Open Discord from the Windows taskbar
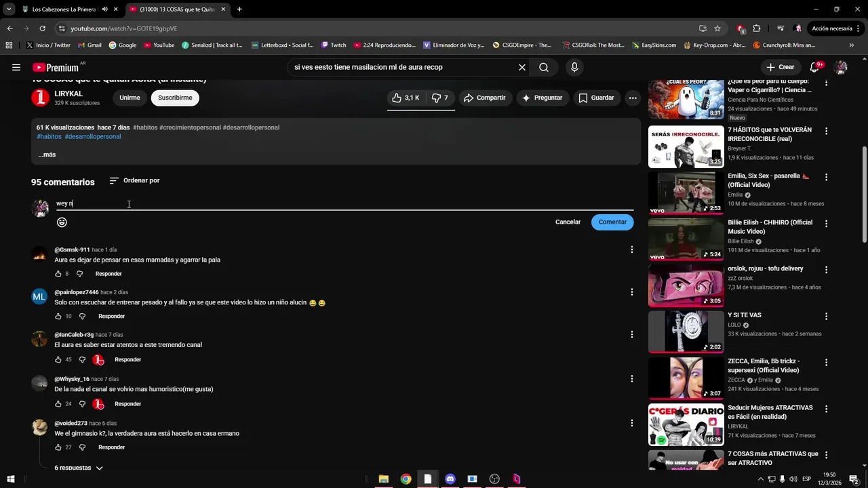868x488 pixels. (450, 479)
